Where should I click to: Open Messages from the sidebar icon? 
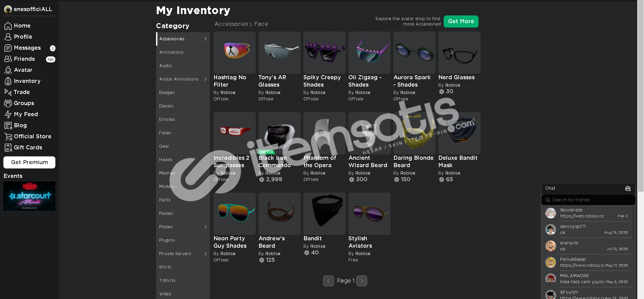click(x=8, y=48)
